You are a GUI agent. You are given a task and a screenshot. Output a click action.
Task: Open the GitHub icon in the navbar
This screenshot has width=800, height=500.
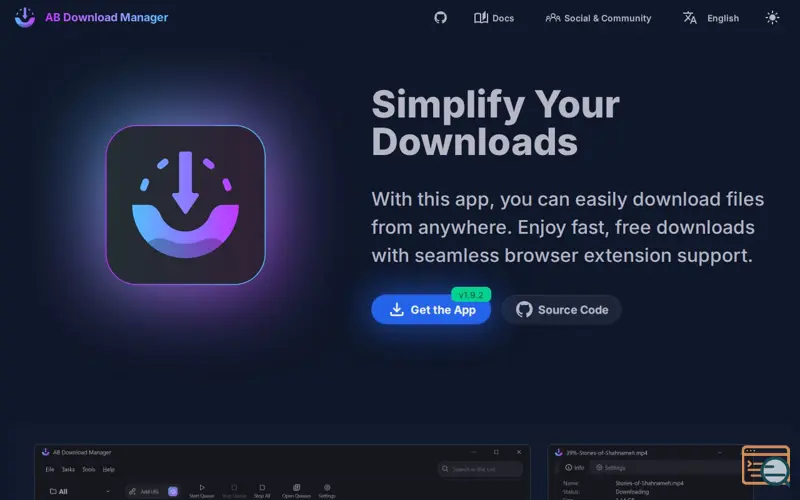tap(440, 18)
